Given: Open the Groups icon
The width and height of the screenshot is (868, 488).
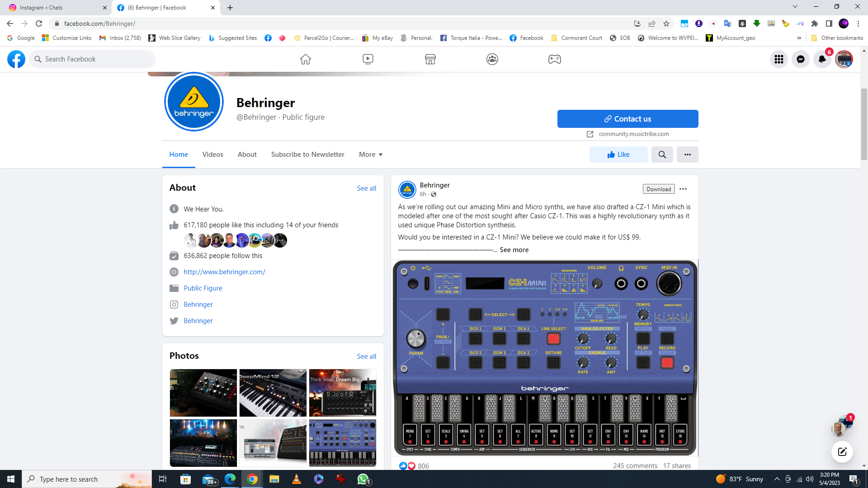Looking at the screenshot, I should (492, 59).
